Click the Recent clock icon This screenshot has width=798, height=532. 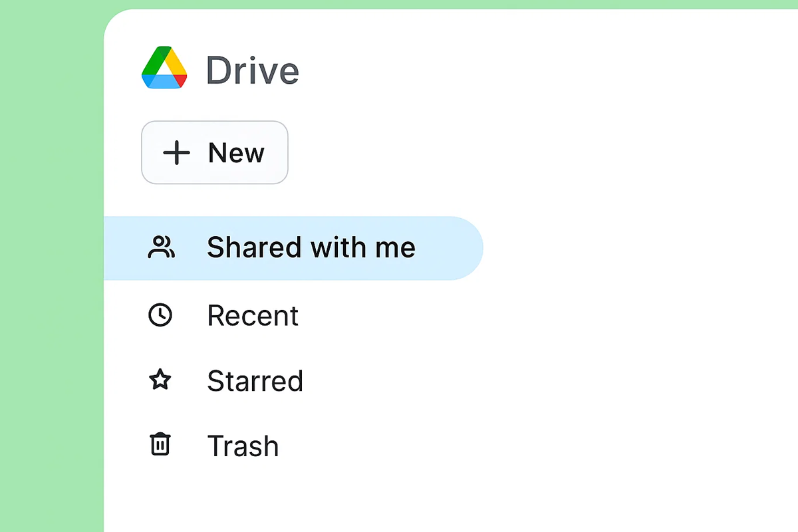coord(161,315)
